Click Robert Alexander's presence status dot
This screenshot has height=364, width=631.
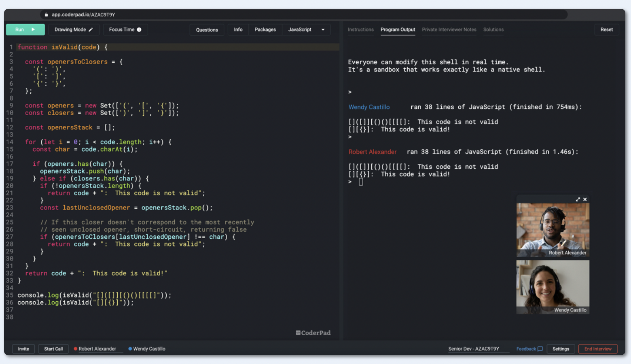coord(75,349)
